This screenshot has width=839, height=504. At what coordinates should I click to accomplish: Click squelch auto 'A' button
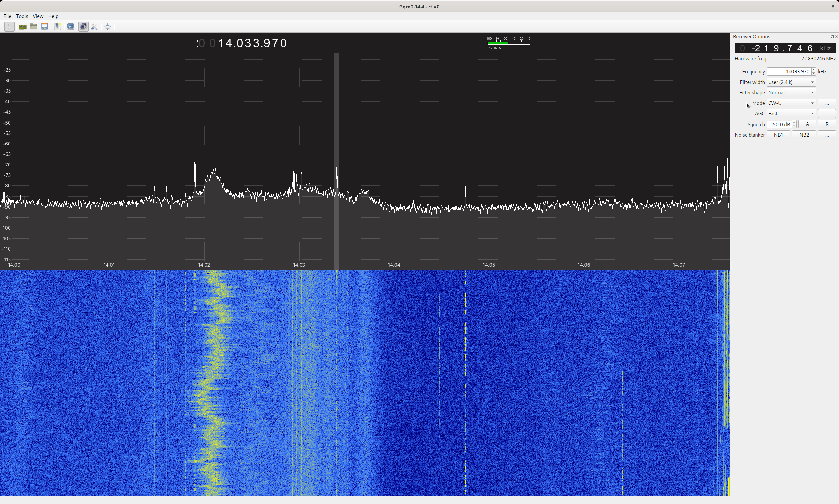(x=807, y=124)
